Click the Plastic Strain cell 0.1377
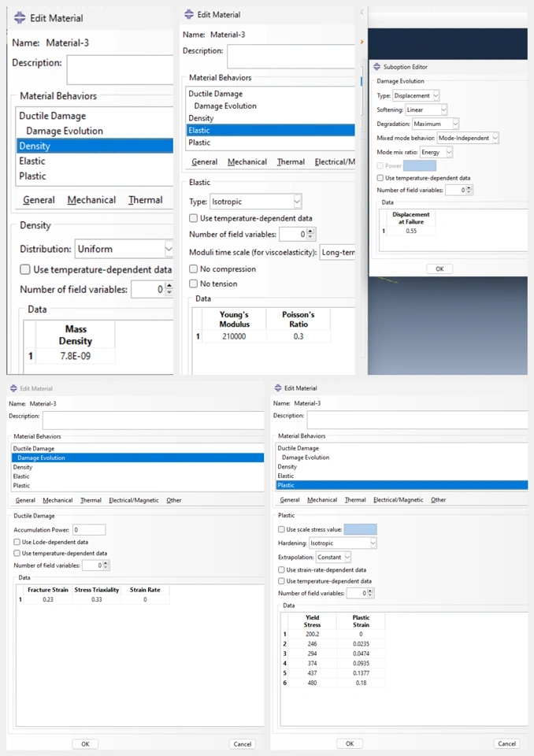534x756 pixels. coord(361,673)
